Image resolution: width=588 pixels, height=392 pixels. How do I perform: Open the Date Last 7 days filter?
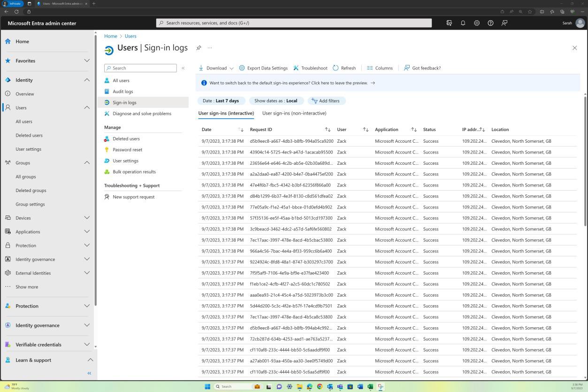tap(220, 100)
